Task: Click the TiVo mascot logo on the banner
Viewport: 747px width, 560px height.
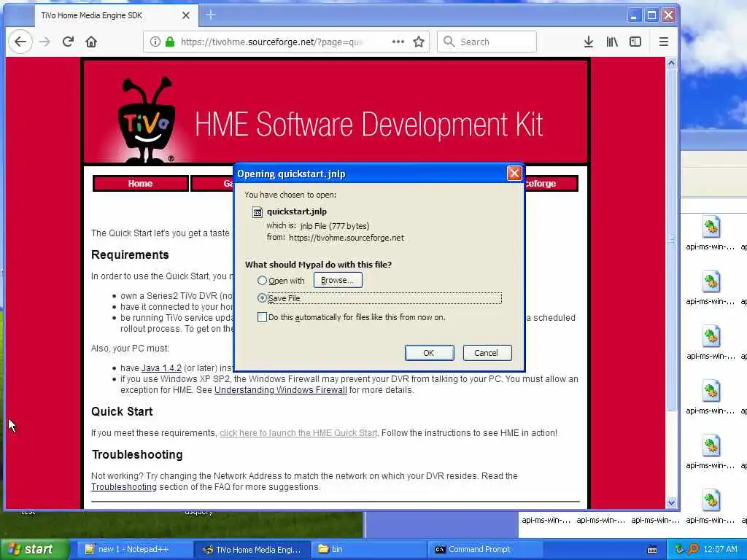Action: [146, 120]
